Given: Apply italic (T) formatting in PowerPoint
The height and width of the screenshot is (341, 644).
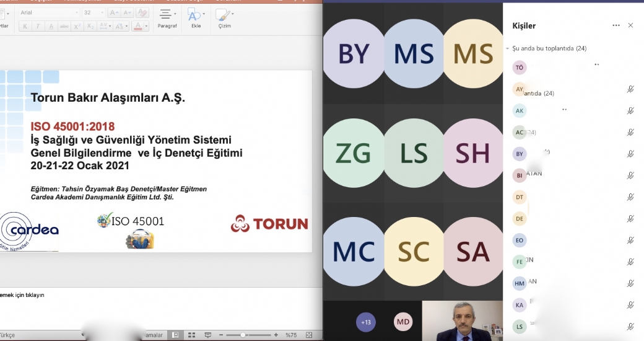Looking at the screenshot, I should (x=38, y=26).
